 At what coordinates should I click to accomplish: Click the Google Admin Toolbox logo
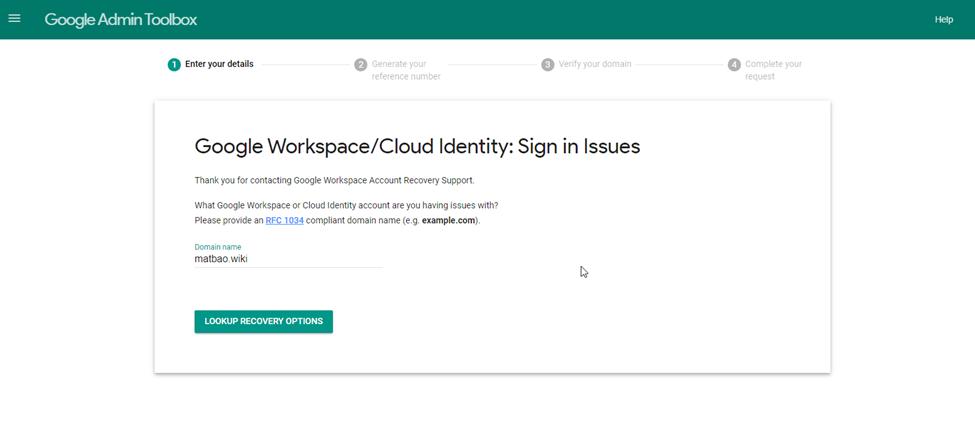[x=121, y=19]
